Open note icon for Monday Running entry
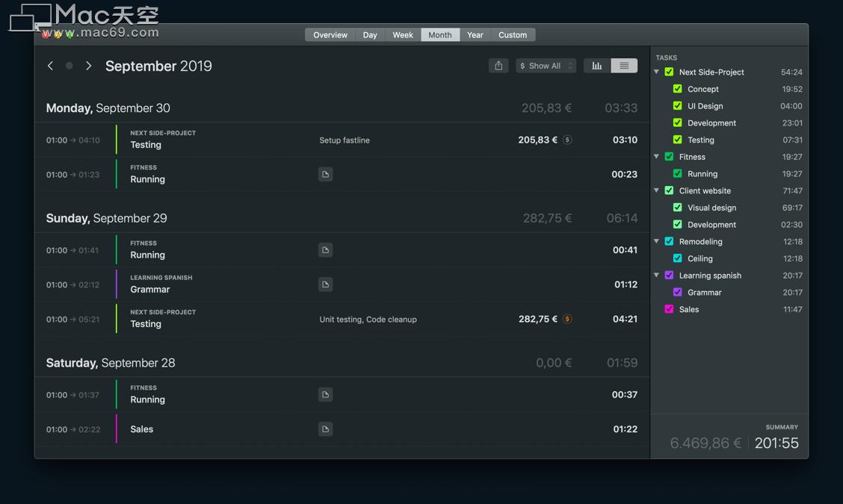This screenshot has height=504, width=843. click(x=325, y=174)
